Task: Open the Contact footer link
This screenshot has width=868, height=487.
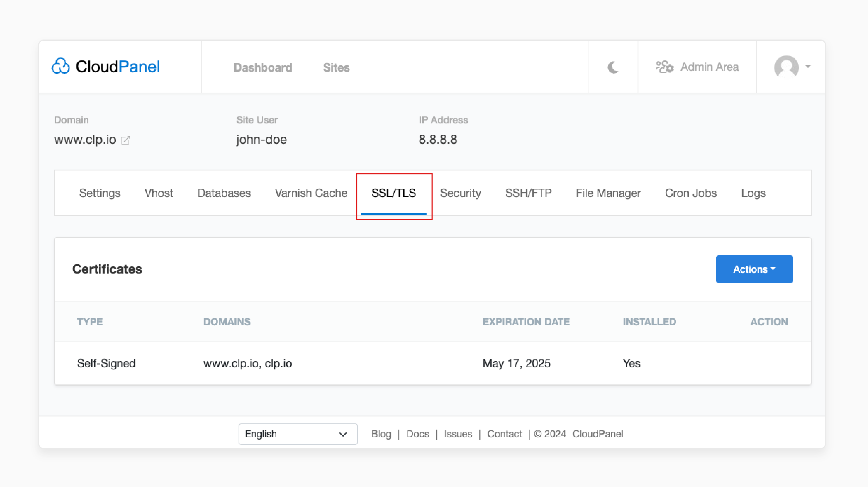Action: [x=504, y=434]
